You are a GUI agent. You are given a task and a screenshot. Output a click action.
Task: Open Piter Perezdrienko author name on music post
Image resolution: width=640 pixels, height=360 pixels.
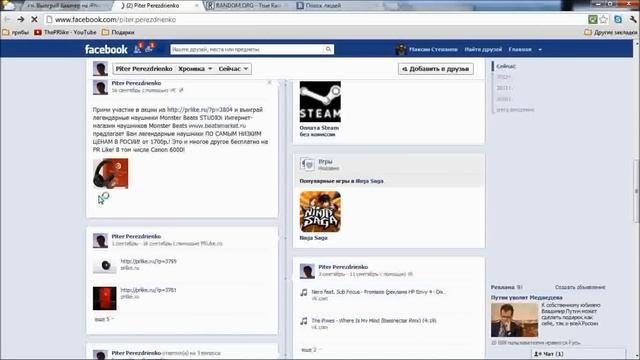pyautogui.click(x=343, y=267)
